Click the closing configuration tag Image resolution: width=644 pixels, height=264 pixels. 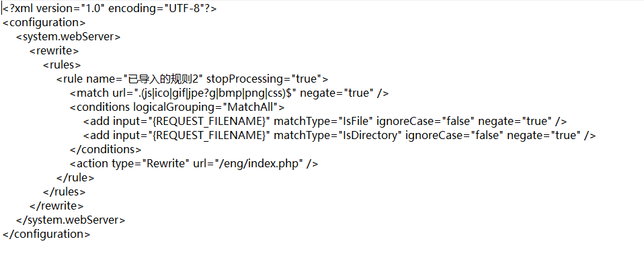(46, 234)
